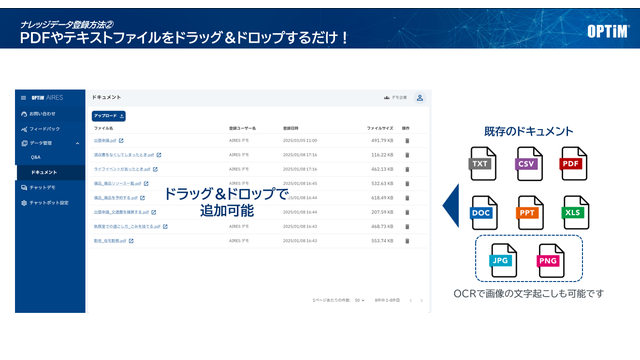The image size is (640, 360).
Task: Click the デモ企業 company label in header
Action: (x=396, y=98)
